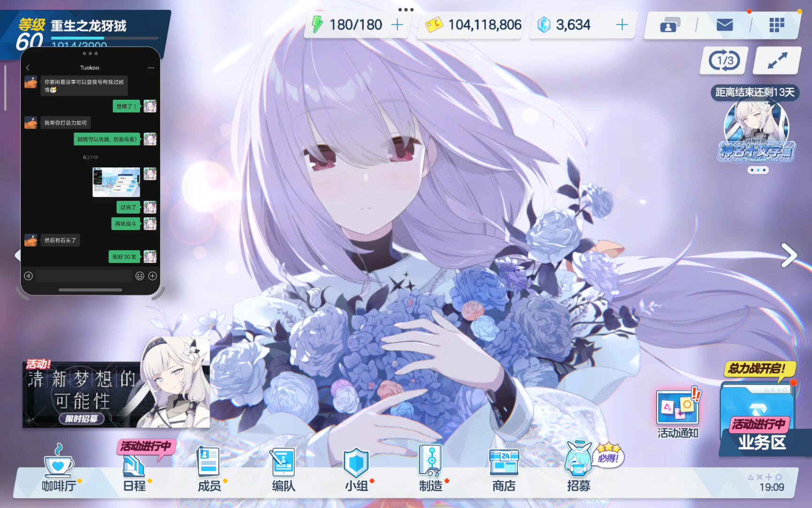Add AP with the plus beside 180/180

[397, 24]
